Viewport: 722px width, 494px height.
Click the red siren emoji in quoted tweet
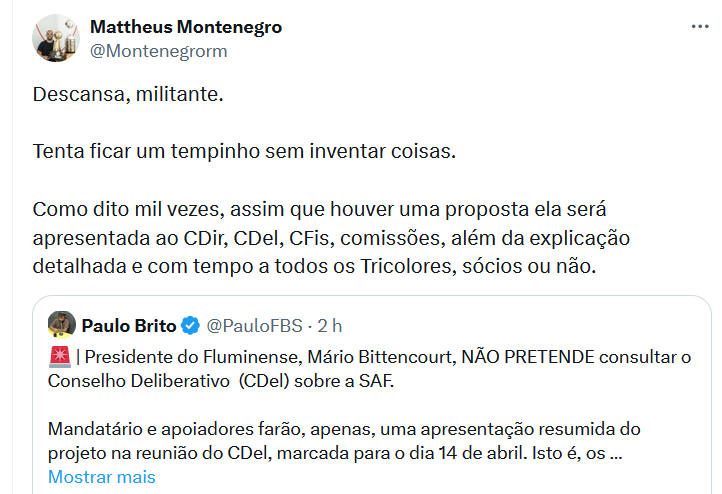(x=60, y=357)
